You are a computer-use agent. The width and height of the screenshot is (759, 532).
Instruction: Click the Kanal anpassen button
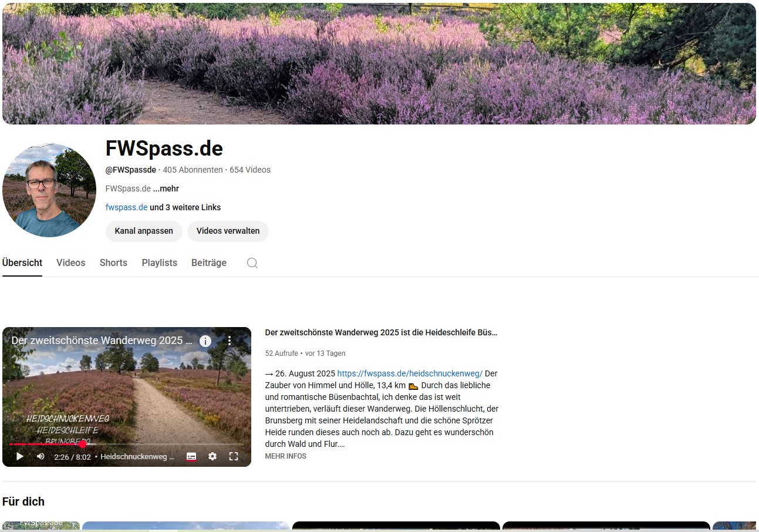pos(144,231)
